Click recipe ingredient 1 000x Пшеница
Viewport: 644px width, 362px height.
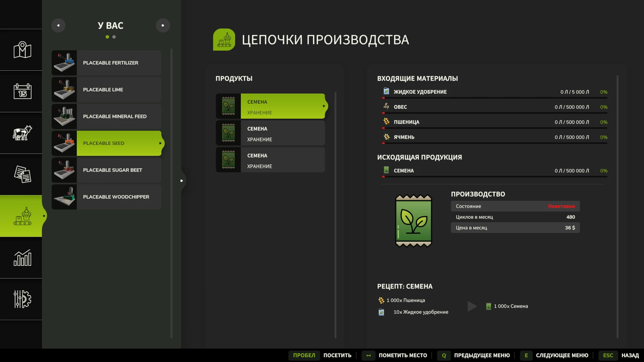pos(401,300)
